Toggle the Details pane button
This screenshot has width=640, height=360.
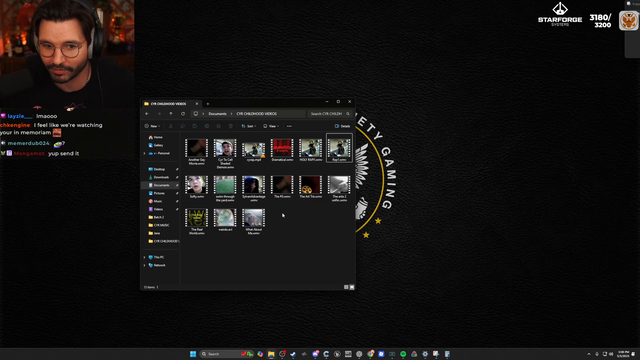pyautogui.click(x=342, y=126)
